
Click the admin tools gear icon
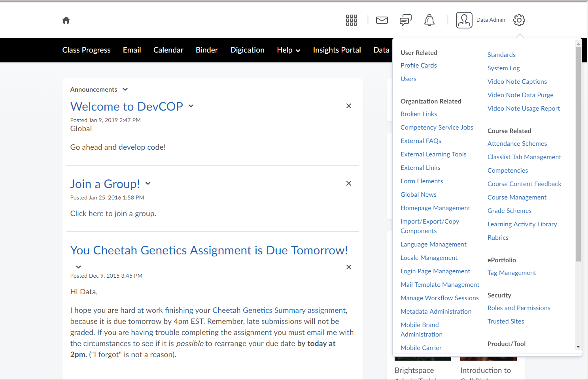[519, 20]
